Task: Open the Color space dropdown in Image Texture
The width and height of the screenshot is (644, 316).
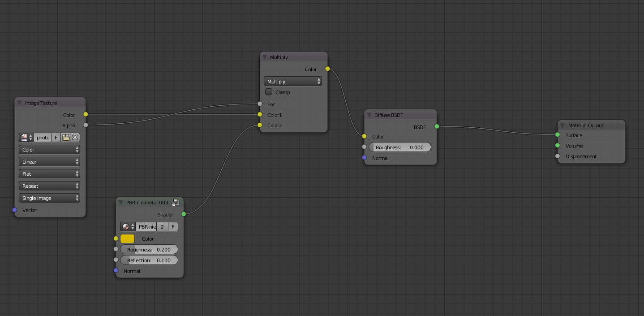Action: pos(49,150)
